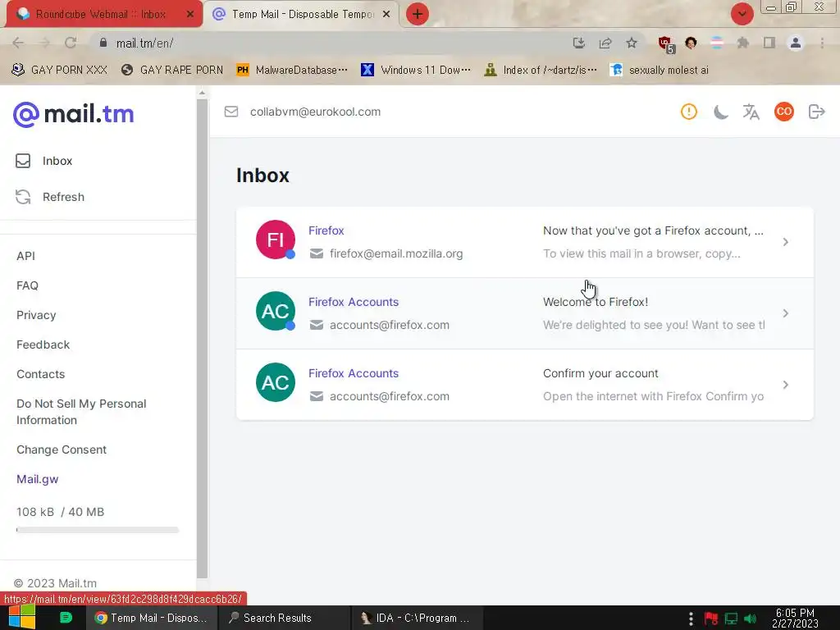
Task: Switch to the IDA taskbar window
Action: (x=417, y=618)
